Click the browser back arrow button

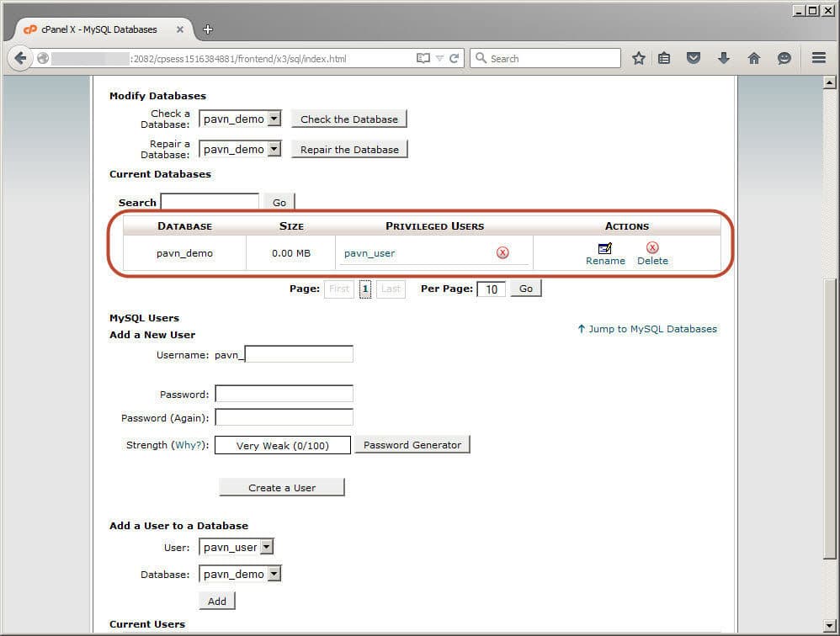pyautogui.click(x=21, y=59)
